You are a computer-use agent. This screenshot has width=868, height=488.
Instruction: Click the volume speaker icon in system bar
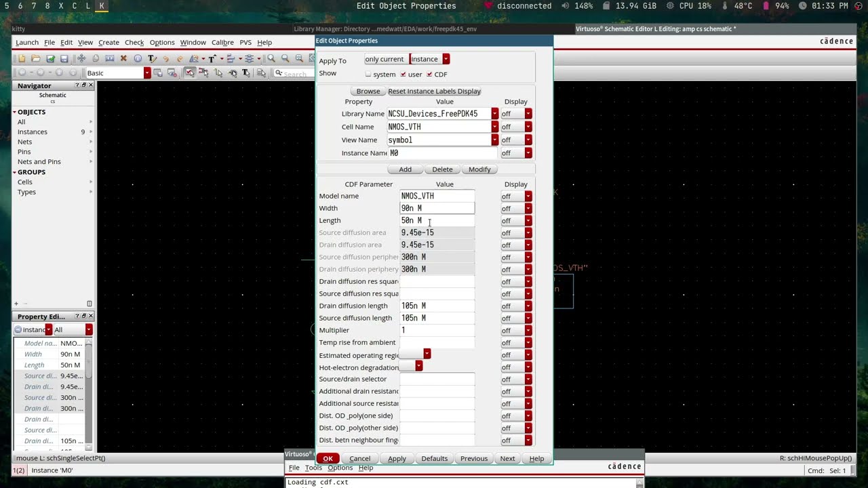click(566, 5)
